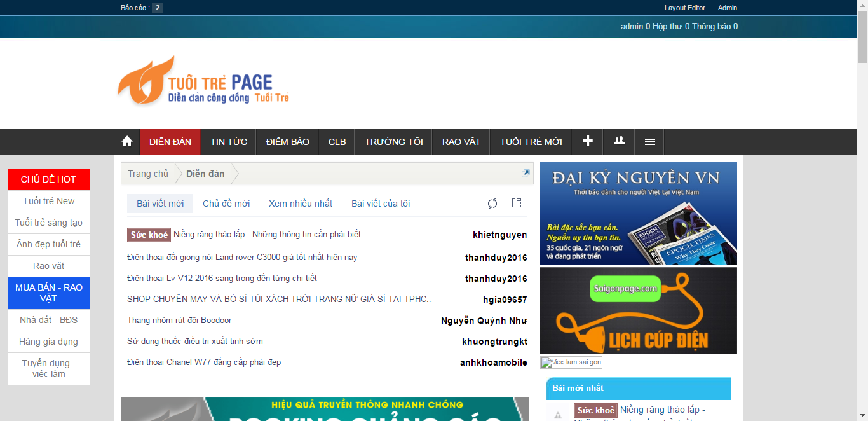Screen dimensions: 868x421
Task: Open Hàng gia dụng sidebar link
Action: [49, 342]
